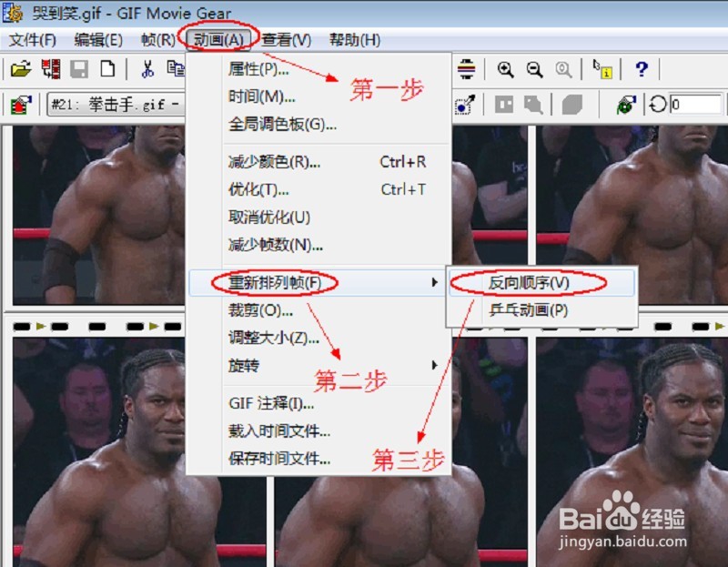Select 减少颜色(R)... menu item

click(318, 162)
